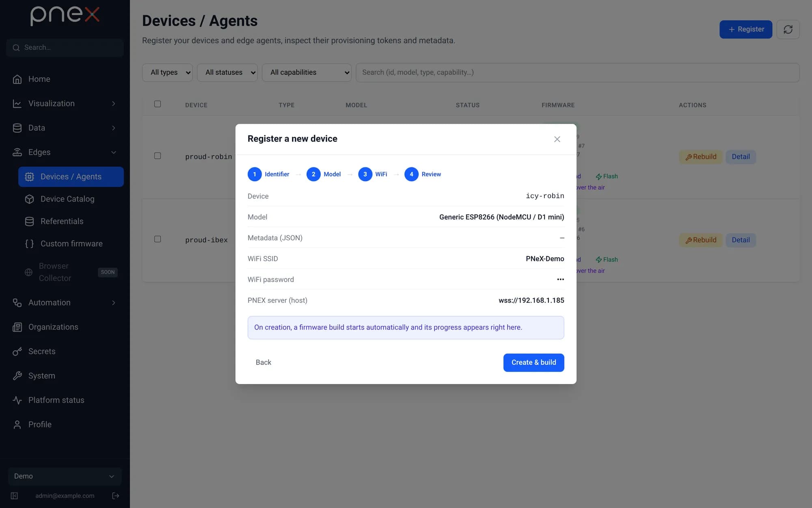The height and width of the screenshot is (508, 812).
Task: Click the Data database icon
Action: [17, 128]
